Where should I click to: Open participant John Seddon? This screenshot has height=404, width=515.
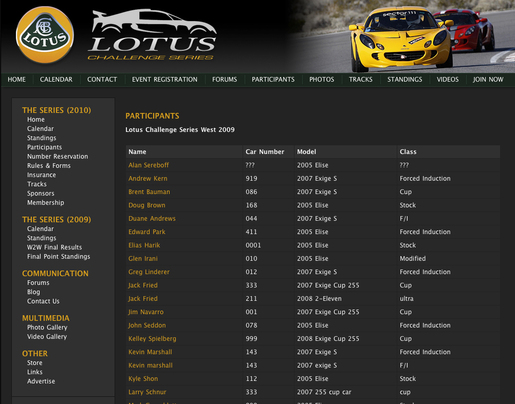coord(147,325)
